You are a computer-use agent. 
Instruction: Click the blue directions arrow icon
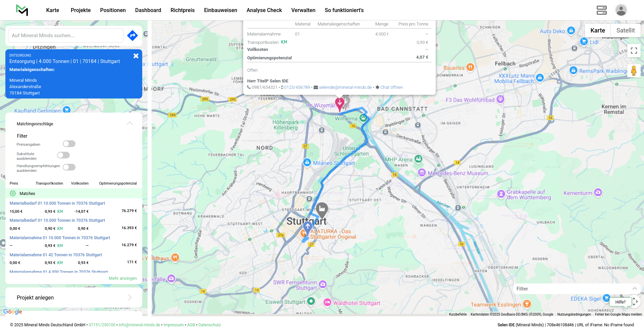click(132, 36)
